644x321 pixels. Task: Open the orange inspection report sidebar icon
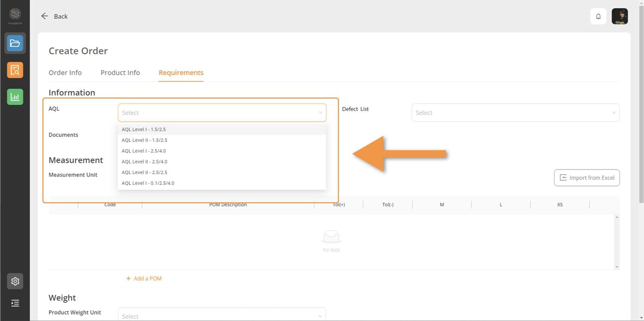pyautogui.click(x=15, y=70)
